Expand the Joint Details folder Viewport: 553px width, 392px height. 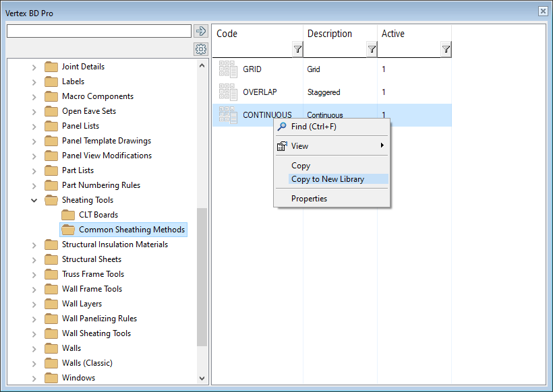tap(34, 67)
